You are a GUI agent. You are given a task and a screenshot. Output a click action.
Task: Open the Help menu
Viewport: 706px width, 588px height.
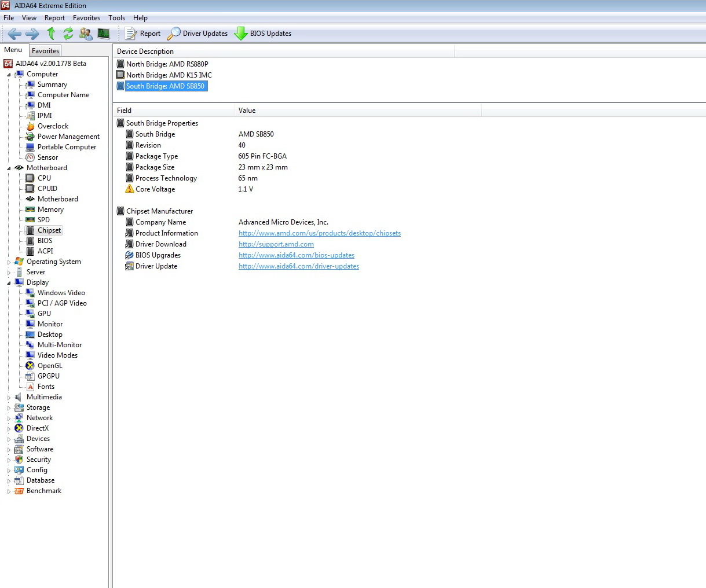pos(140,18)
